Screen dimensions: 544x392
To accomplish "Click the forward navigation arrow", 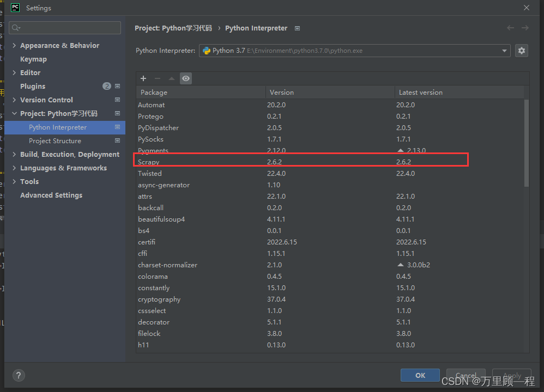I will coord(525,28).
